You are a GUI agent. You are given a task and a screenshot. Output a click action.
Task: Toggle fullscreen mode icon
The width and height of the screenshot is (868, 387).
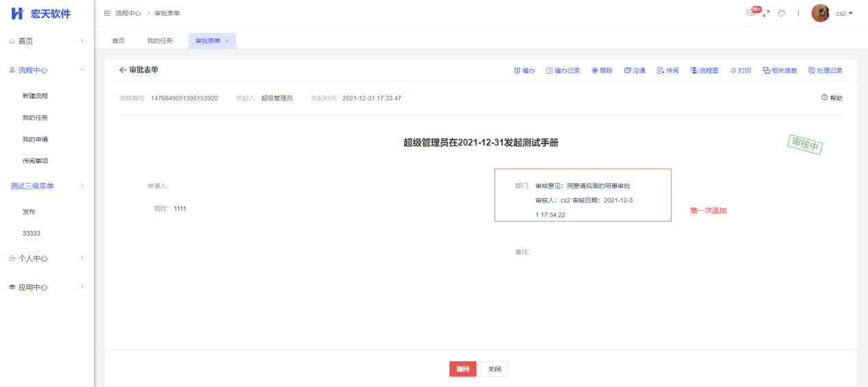[766, 13]
